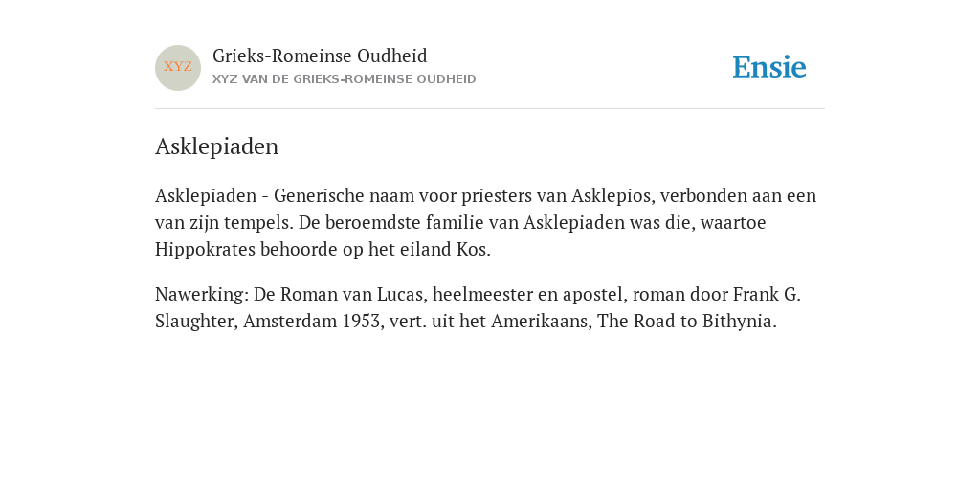This screenshot has width=980, height=490.
Task: Click the name Frank G. in the text
Action: pos(767,295)
